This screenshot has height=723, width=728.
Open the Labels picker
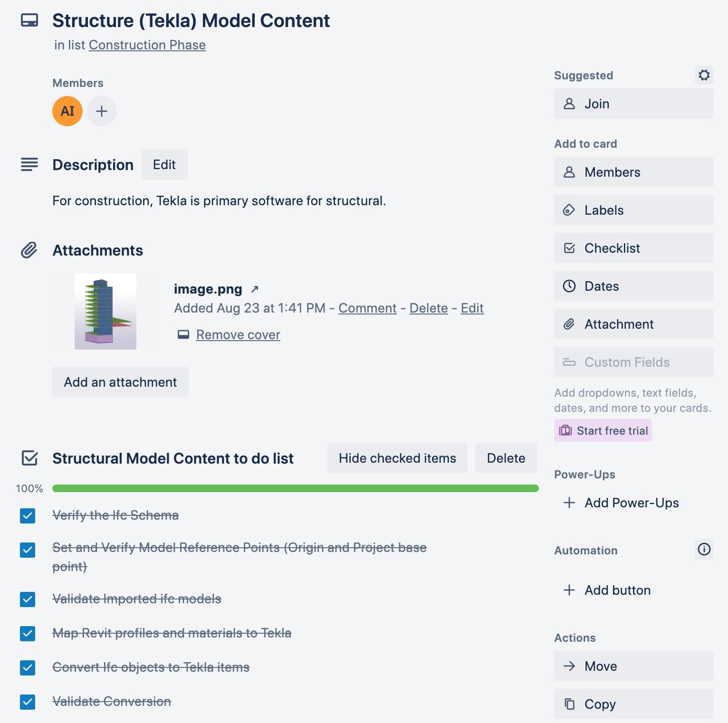coord(633,210)
